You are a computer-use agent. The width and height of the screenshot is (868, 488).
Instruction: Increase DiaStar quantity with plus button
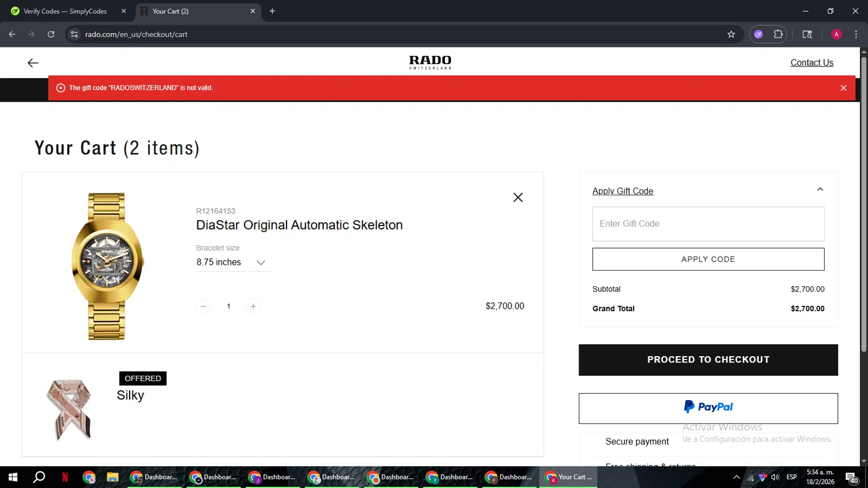tap(253, 306)
